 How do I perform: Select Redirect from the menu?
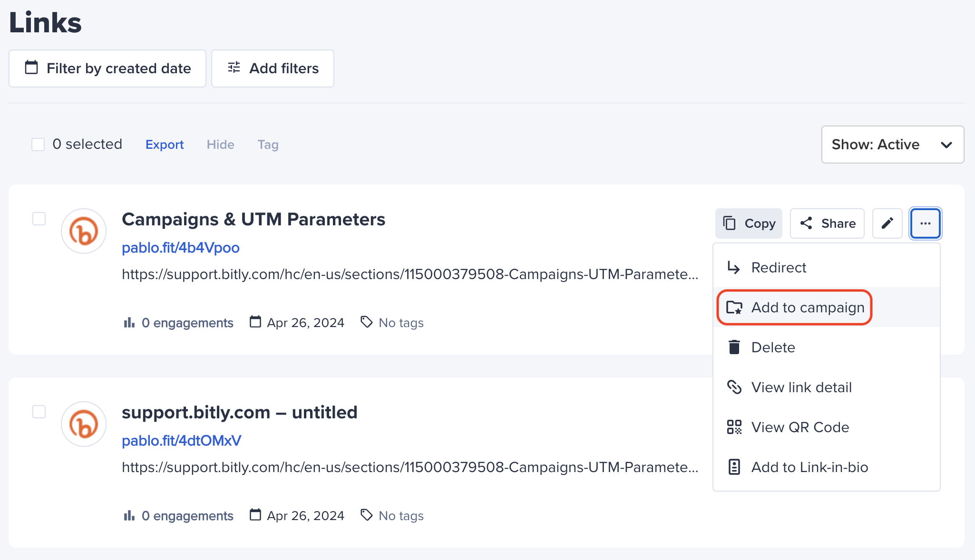[x=827, y=268]
